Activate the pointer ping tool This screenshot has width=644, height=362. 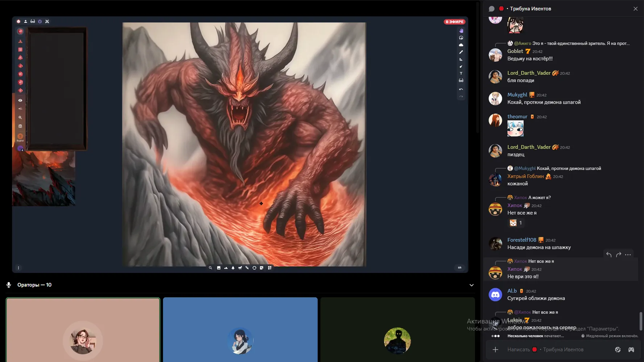[x=461, y=38]
